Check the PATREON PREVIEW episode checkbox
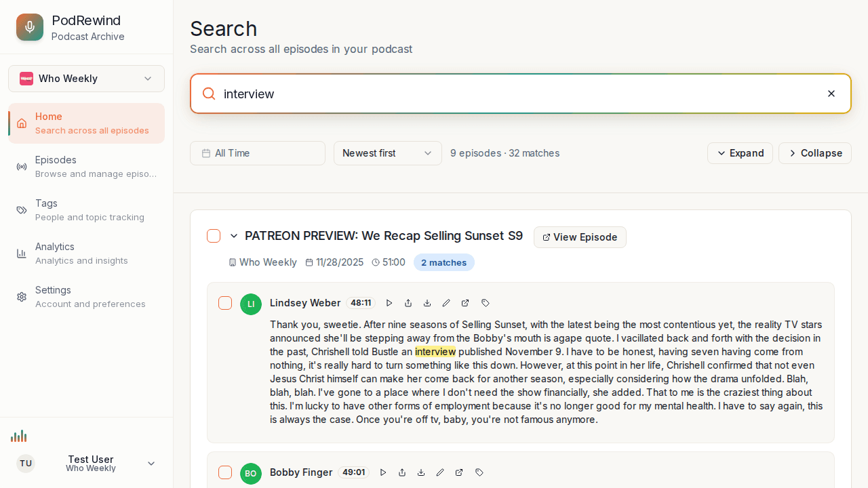This screenshot has width=868, height=488. (214, 235)
